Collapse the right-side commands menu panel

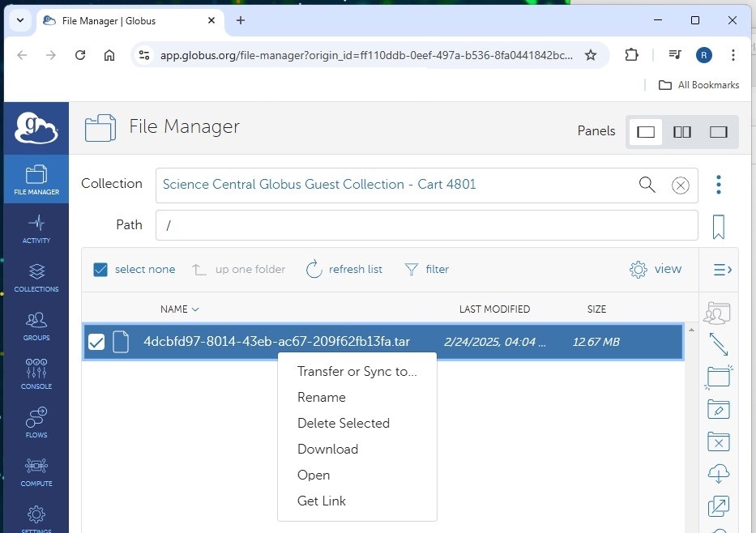[722, 270]
